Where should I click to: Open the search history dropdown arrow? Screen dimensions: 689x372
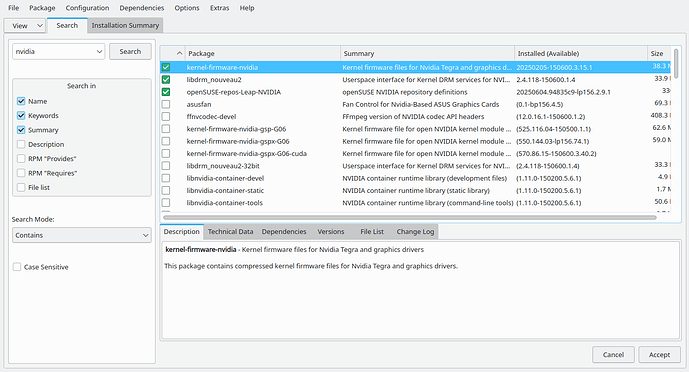(x=99, y=51)
